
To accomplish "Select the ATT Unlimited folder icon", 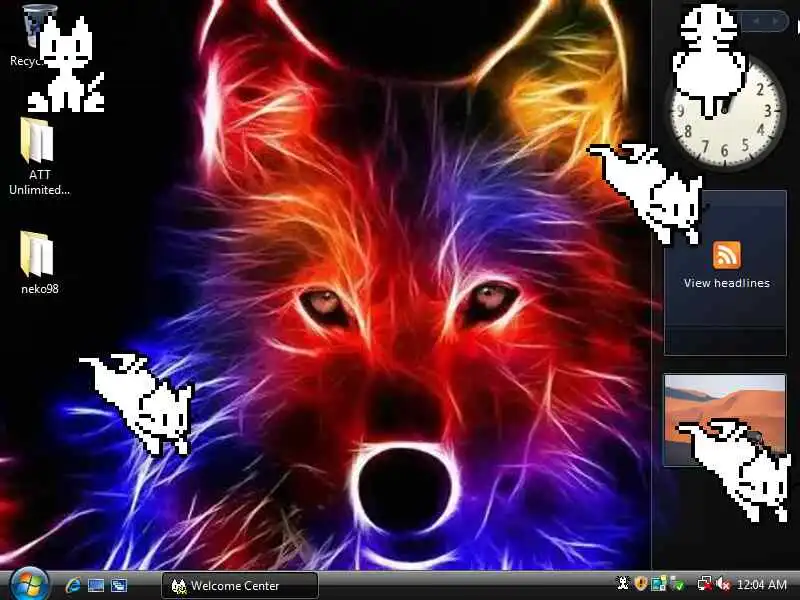I will [x=37, y=140].
